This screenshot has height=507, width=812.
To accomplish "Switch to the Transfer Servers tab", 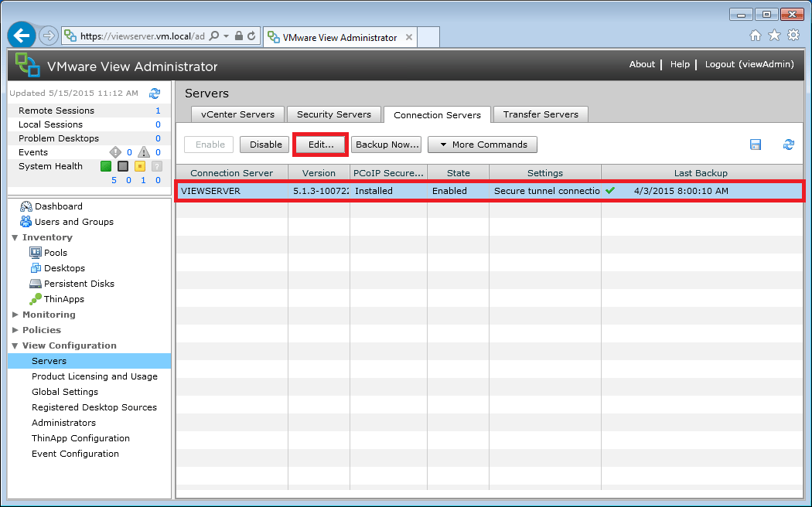I will 540,114.
